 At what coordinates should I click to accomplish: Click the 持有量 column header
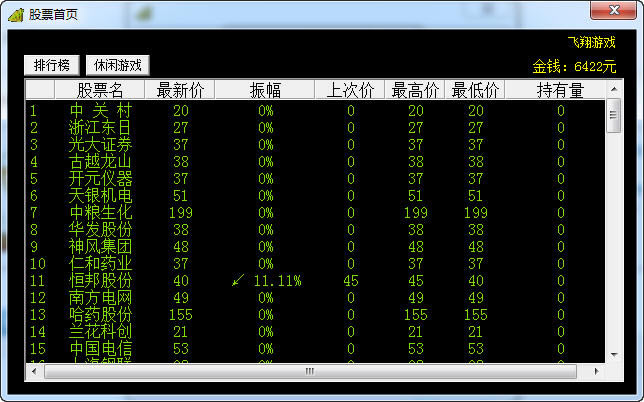tap(560, 90)
